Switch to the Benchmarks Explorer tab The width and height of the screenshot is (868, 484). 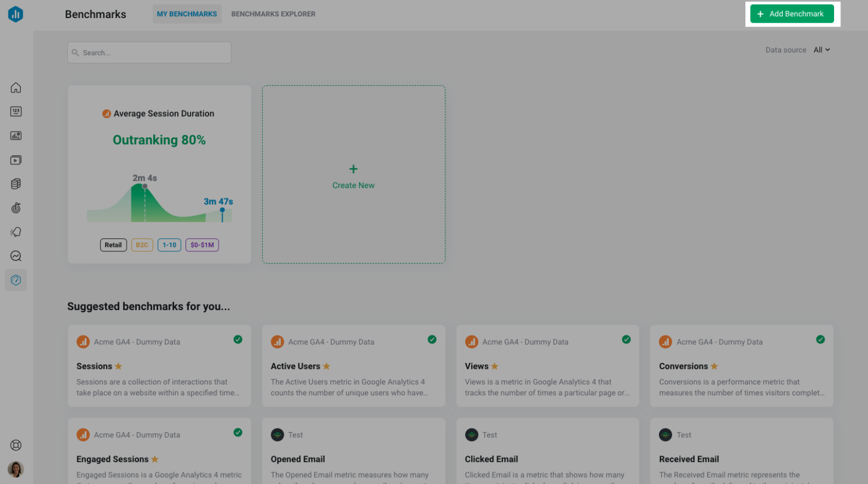point(273,14)
